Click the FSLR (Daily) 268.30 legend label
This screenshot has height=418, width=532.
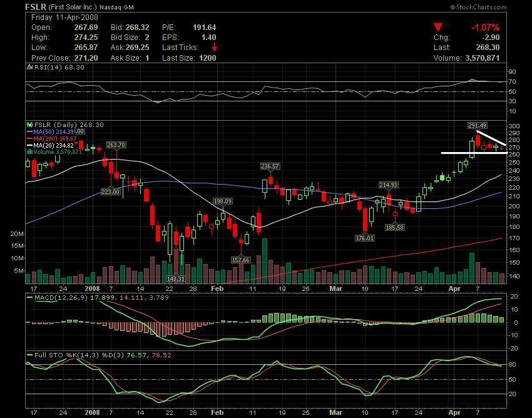[x=69, y=125]
